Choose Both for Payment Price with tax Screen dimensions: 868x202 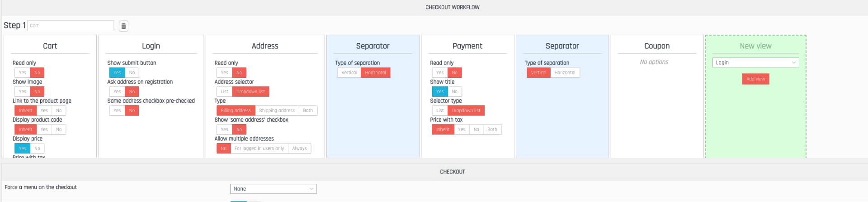pos(492,130)
